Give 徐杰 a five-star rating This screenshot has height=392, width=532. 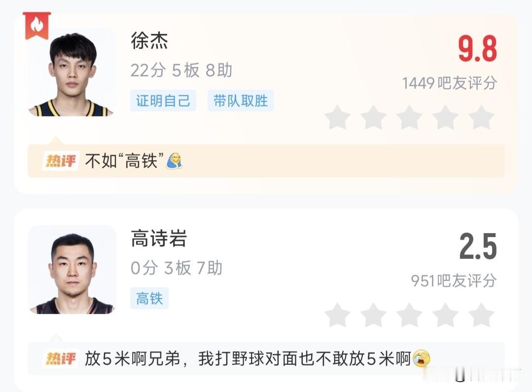point(481,117)
